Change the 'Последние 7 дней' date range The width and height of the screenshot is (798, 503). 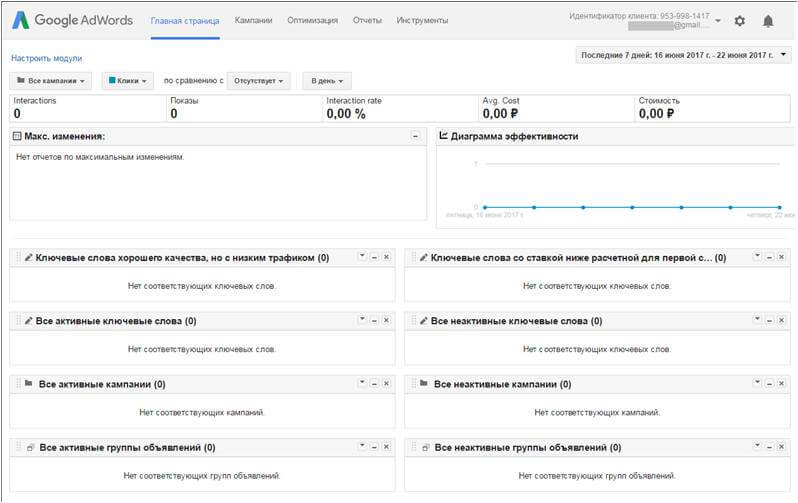point(684,55)
